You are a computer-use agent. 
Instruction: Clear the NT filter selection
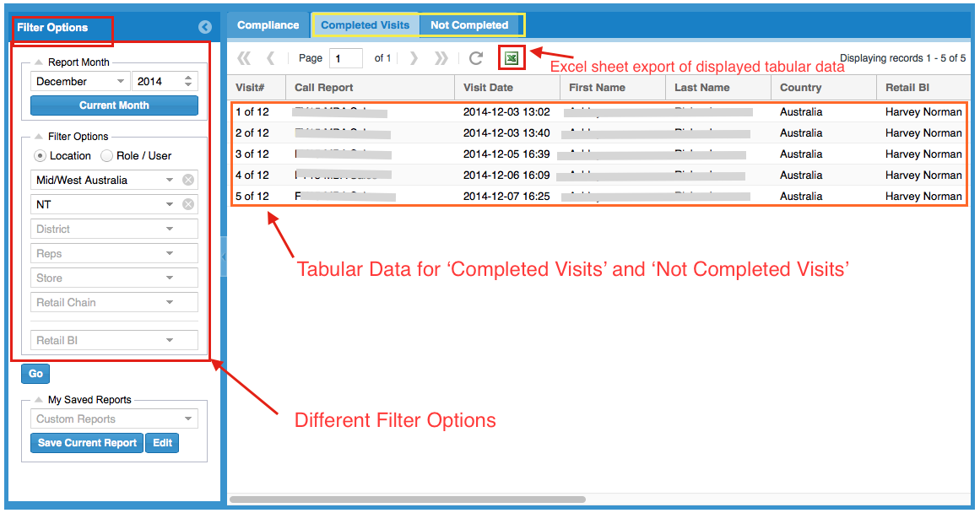click(x=188, y=204)
